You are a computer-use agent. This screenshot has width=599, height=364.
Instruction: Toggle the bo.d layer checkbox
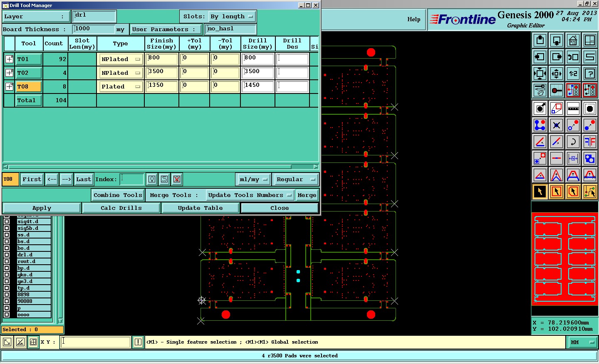[7, 248]
